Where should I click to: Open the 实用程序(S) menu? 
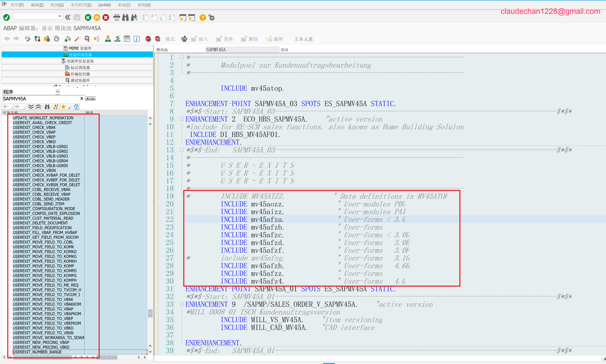point(81,5)
